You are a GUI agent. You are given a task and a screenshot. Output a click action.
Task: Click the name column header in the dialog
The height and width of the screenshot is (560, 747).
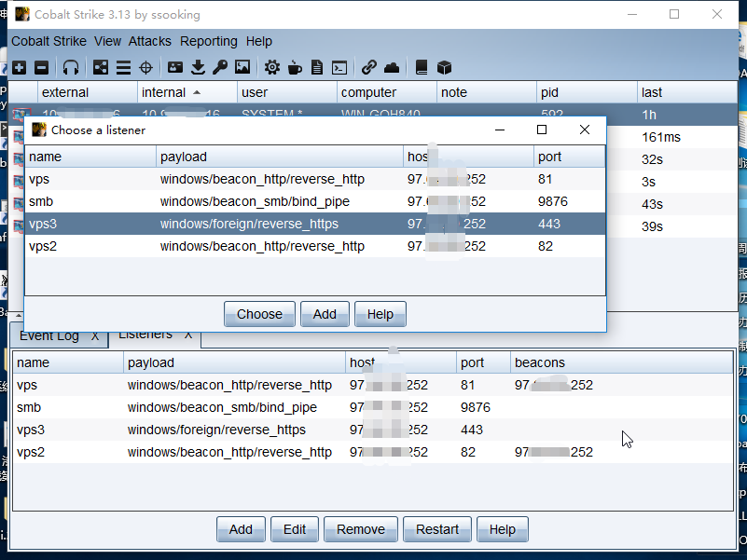(x=90, y=157)
